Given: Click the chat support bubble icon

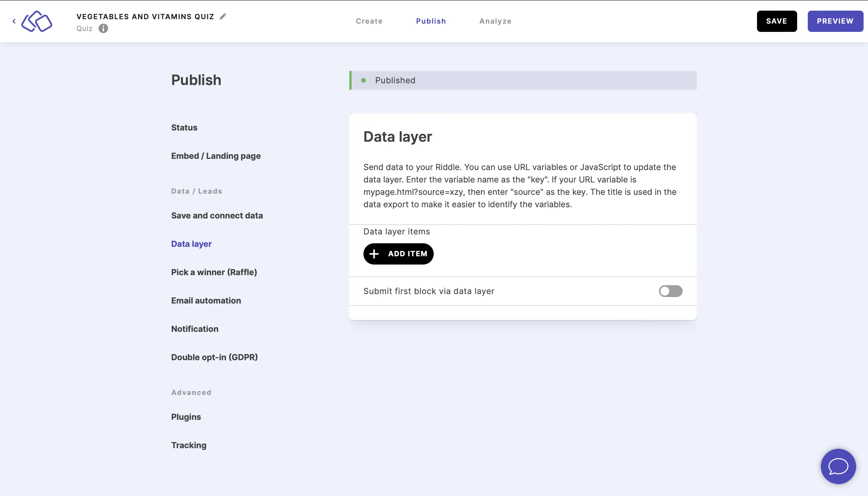Looking at the screenshot, I should coord(838,466).
